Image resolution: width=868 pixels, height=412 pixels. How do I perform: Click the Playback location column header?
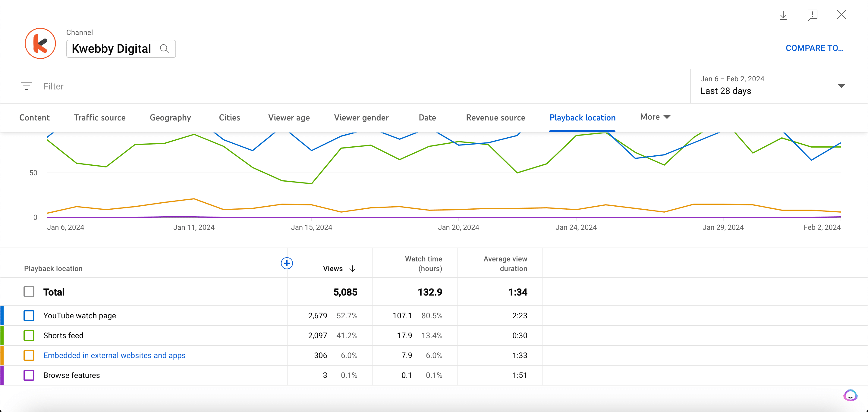(x=53, y=269)
